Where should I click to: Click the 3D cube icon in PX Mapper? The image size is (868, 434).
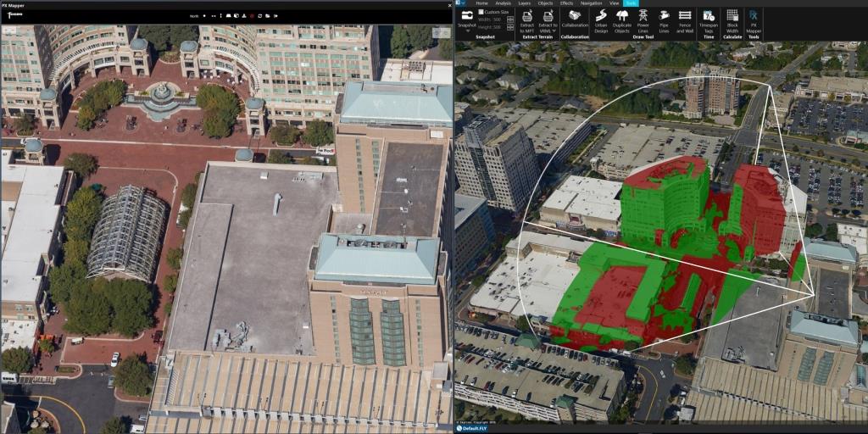point(236,16)
